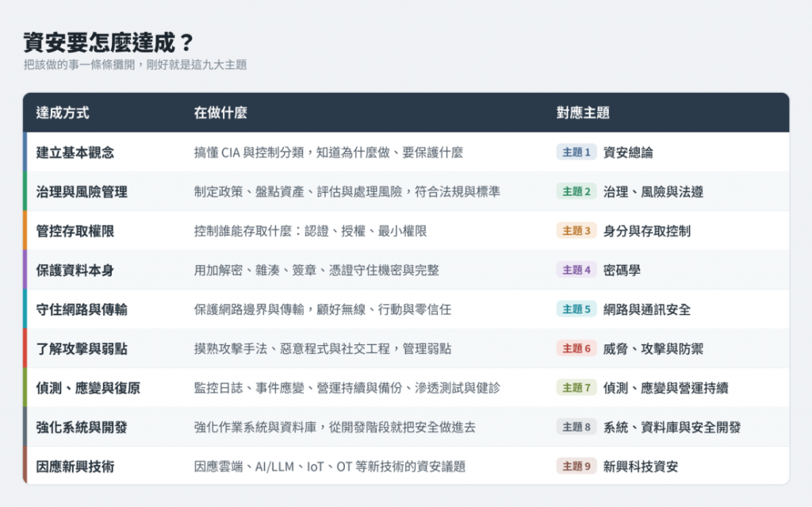Click the 在做什麼 column header
Screen dimensions: 812x507
[x=220, y=113]
